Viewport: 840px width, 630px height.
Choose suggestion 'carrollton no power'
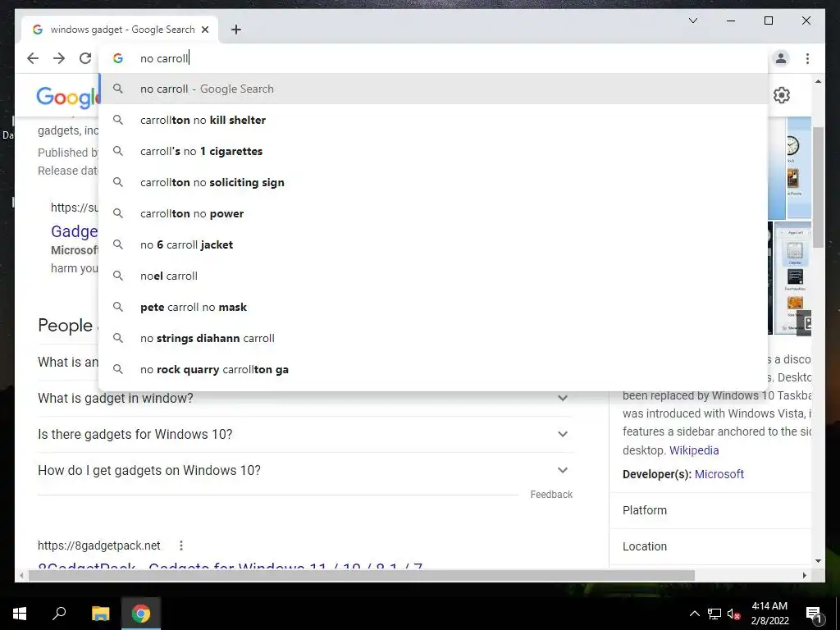click(433, 213)
